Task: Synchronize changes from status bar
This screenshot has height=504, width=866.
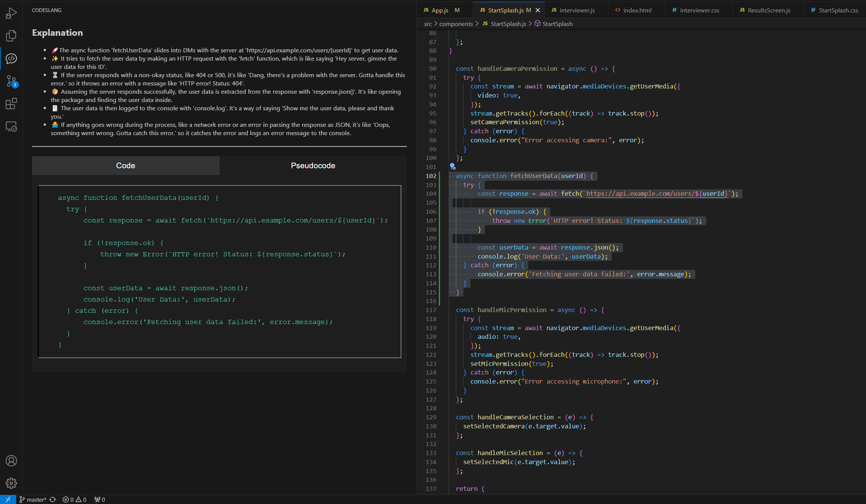Action: [x=53, y=499]
